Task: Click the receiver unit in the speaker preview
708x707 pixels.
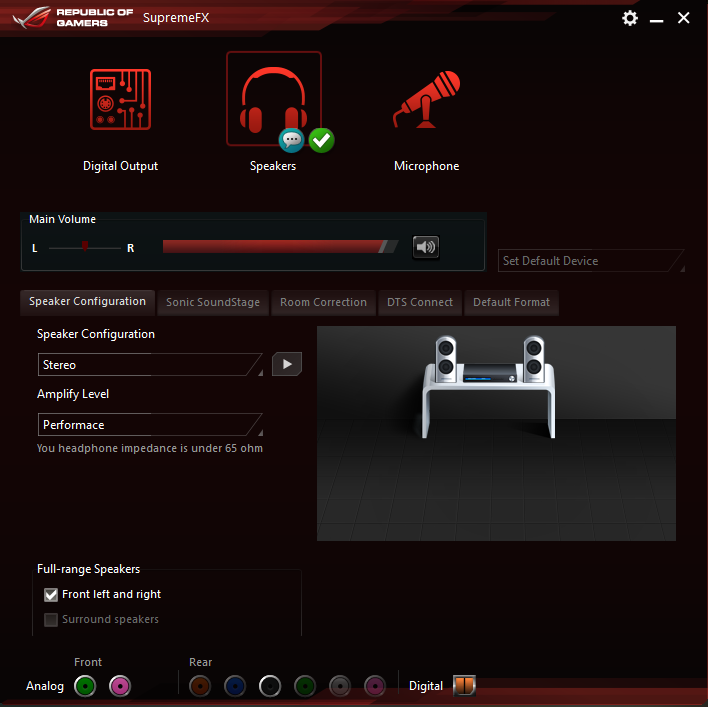Action: [x=490, y=373]
